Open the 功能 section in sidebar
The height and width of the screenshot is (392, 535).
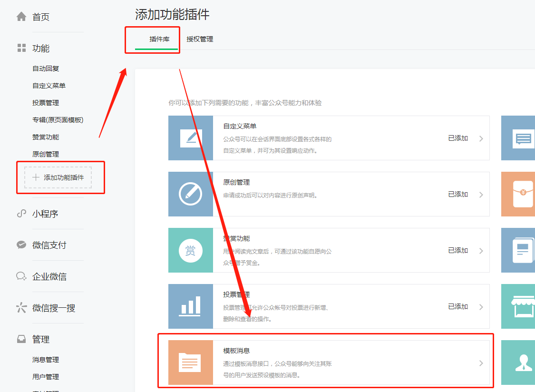(40, 48)
